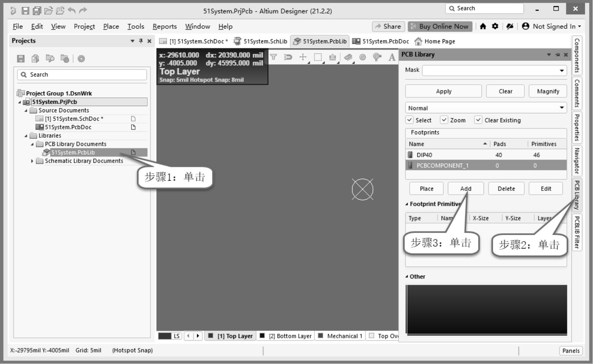Click the filter funnel icon in PCB toolbar
The image size is (593, 364).
tap(273, 57)
